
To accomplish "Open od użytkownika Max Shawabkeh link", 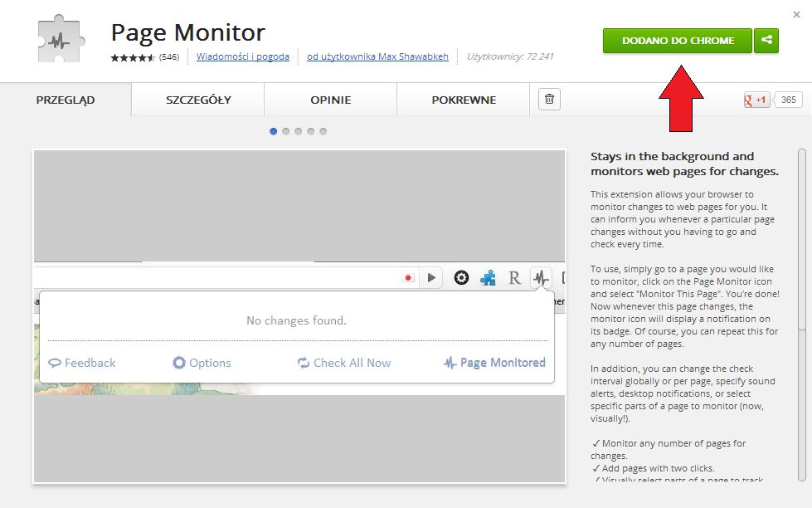I will pos(377,56).
